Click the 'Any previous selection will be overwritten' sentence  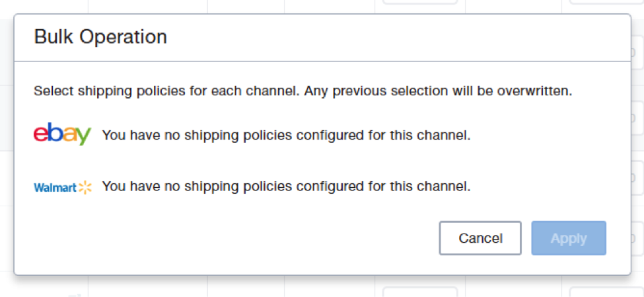[x=439, y=91]
